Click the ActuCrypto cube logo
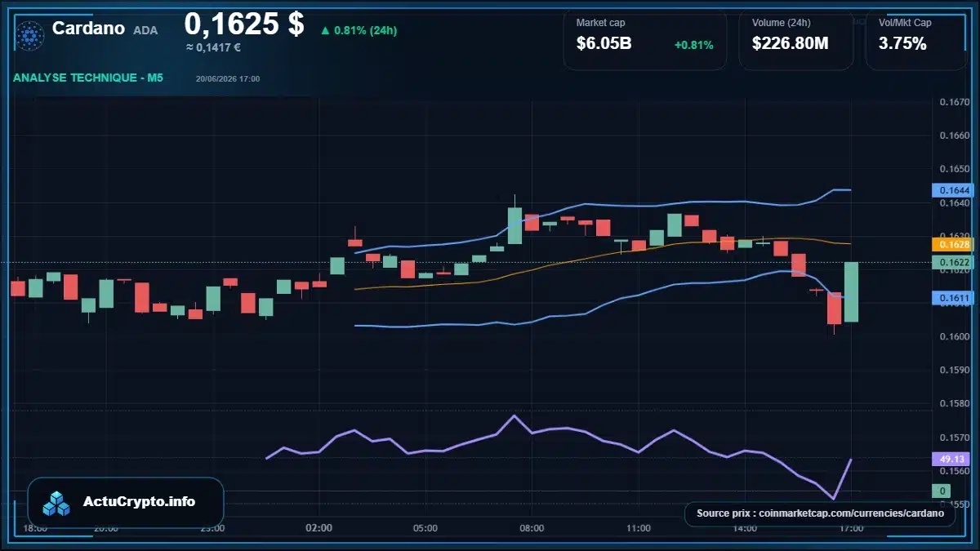The height and width of the screenshot is (551, 980). click(57, 503)
